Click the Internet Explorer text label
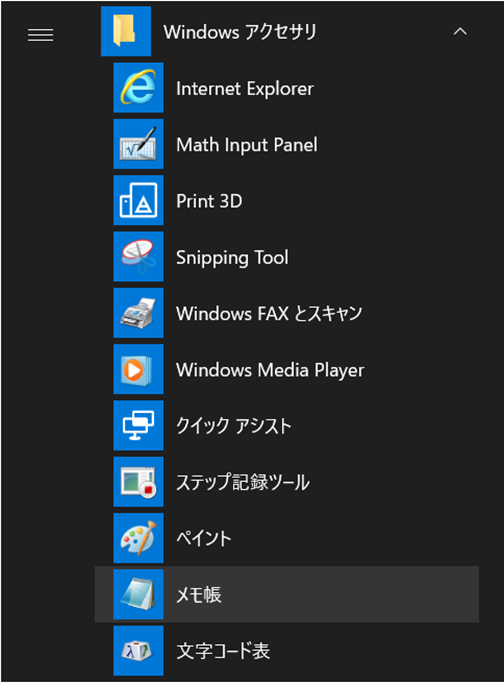 [245, 88]
